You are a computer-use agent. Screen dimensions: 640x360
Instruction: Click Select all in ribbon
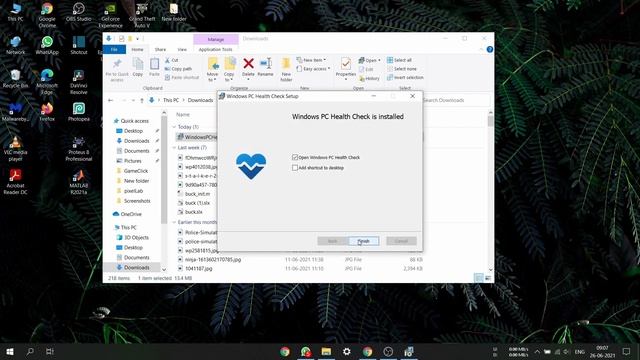tap(399, 60)
